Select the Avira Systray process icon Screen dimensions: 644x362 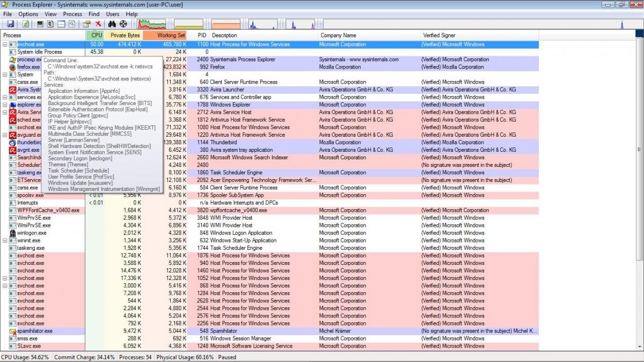click(x=13, y=90)
